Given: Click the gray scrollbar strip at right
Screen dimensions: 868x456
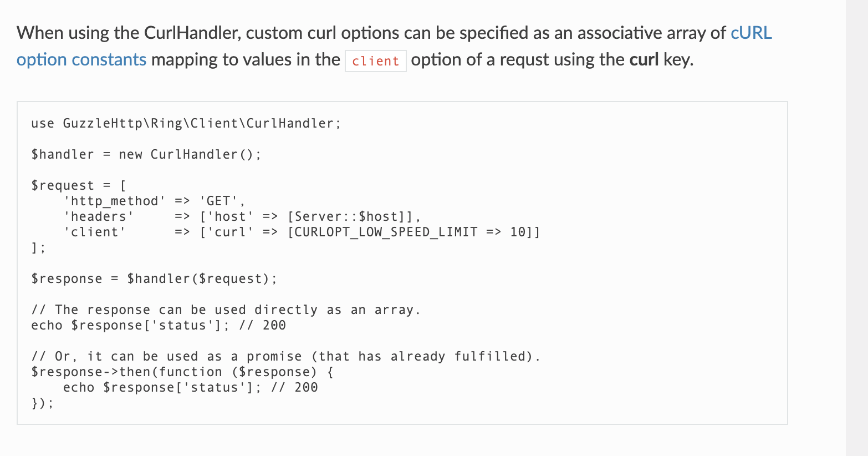Looking at the screenshot, I should coord(857,228).
